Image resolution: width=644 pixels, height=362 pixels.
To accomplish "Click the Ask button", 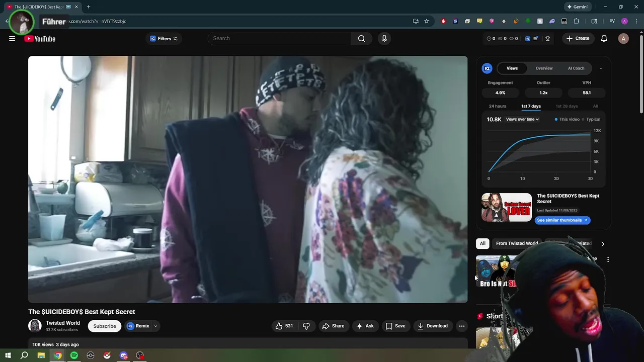I will click(x=365, y=326).
